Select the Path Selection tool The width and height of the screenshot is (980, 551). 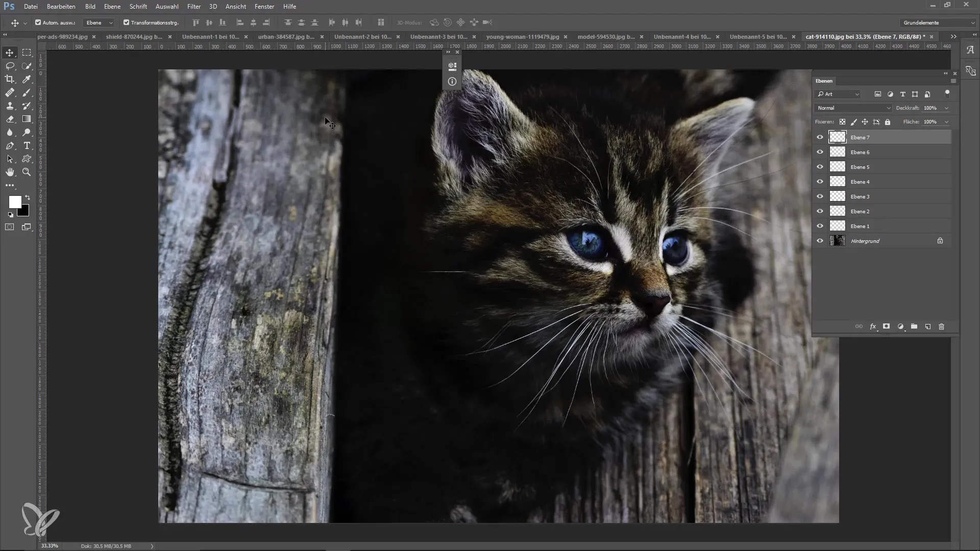[x=10, y=159]
